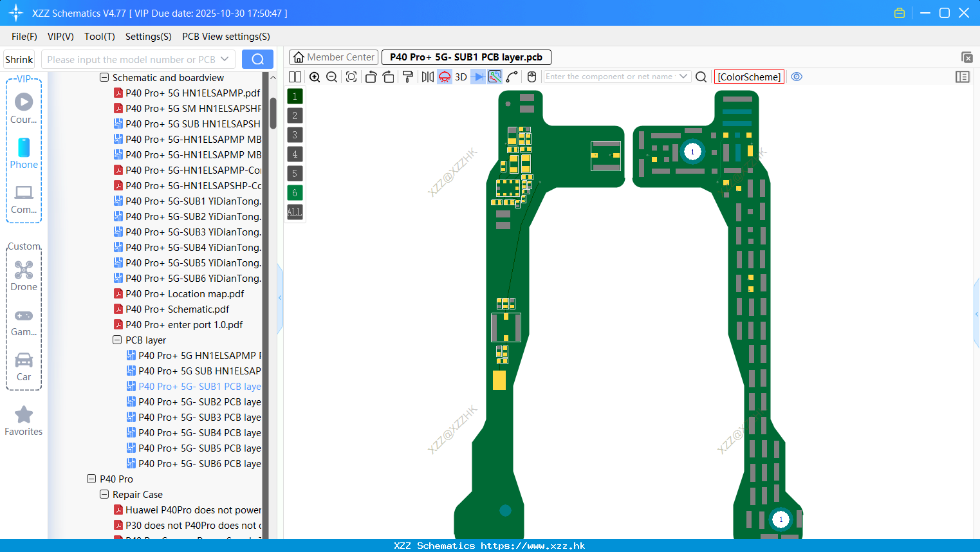This screenshot has height=552, width=980.
Task: Select the Computer category icon
Action: 24,199
